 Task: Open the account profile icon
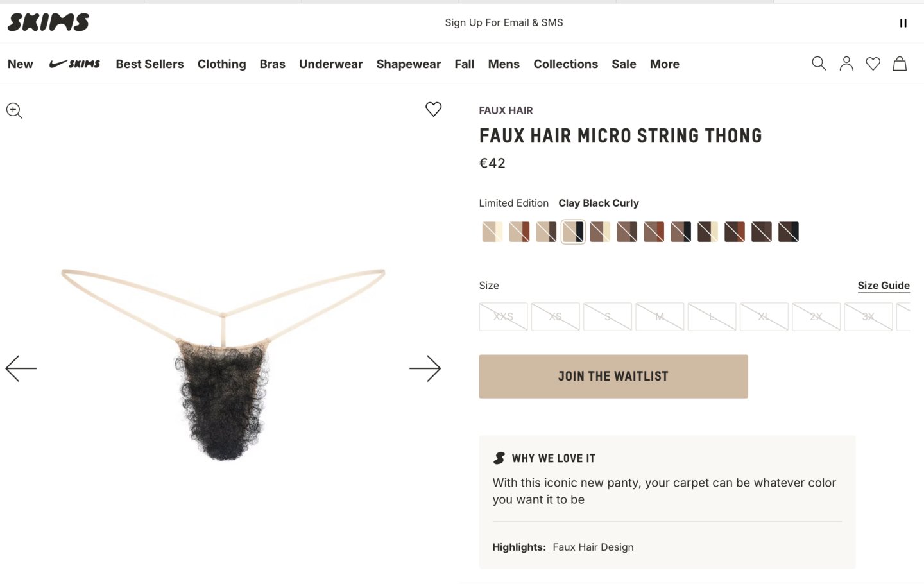846,64
